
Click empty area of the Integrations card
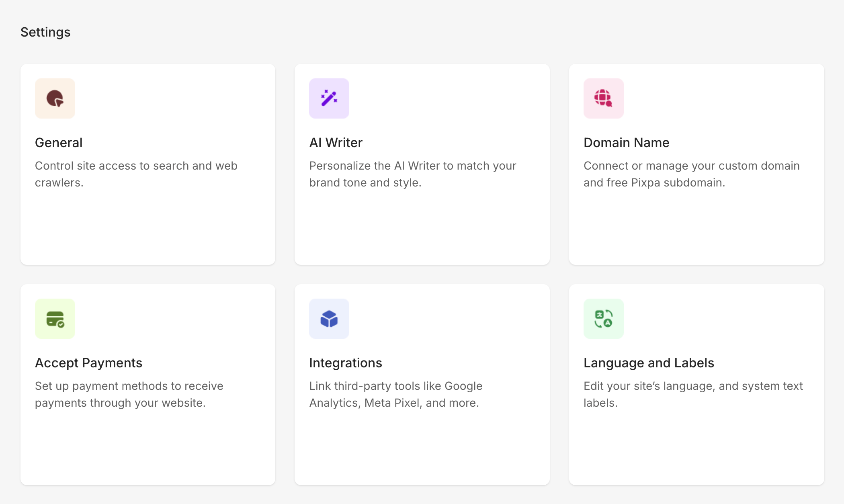[x=422, y=446]
